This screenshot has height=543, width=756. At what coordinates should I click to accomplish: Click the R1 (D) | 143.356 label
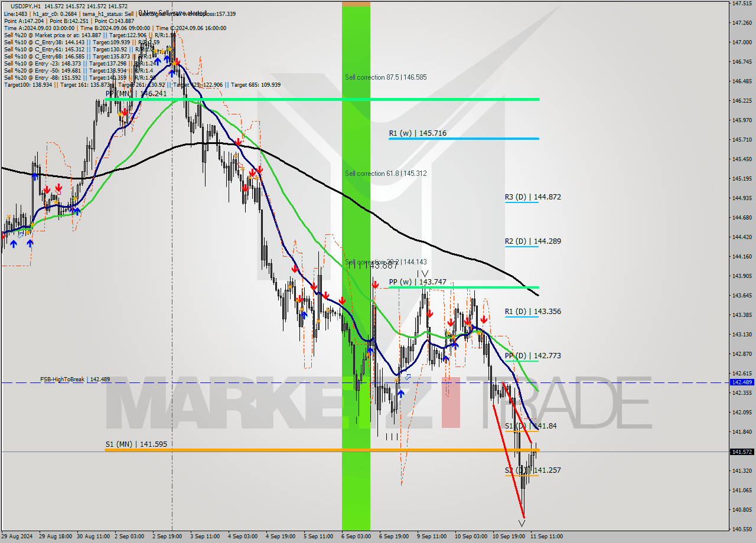[x=533, y=312]
